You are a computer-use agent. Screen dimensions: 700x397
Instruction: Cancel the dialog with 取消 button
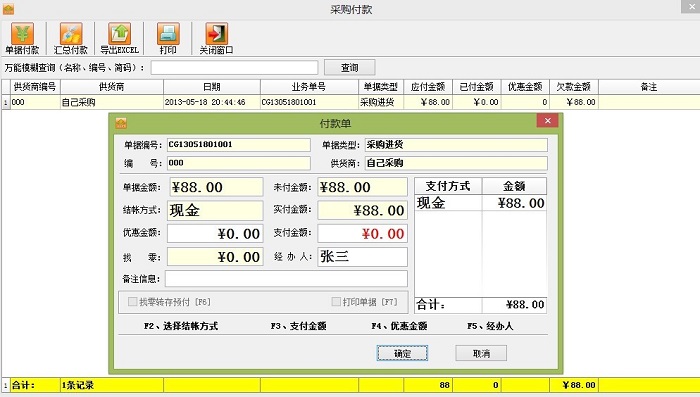click(x=481, y=353)
